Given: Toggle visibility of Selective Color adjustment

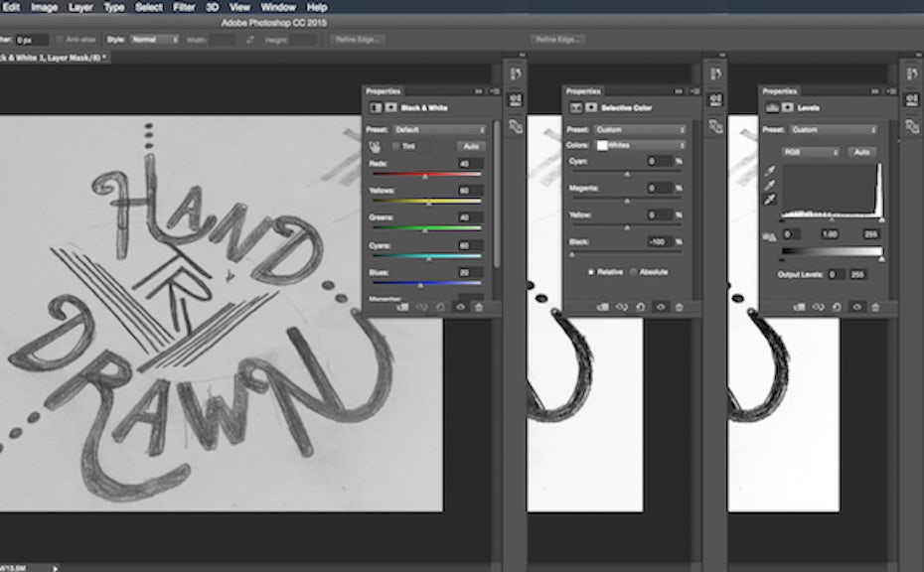Looking at the screenshot, I should point(660,307).
